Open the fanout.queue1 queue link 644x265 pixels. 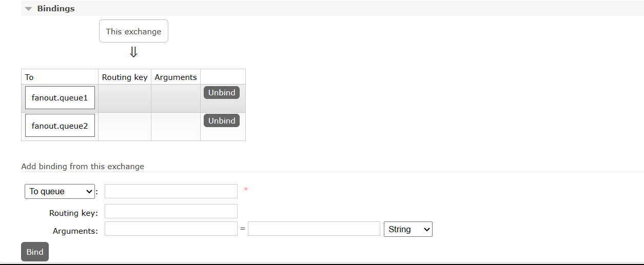(x=60, y=97)
